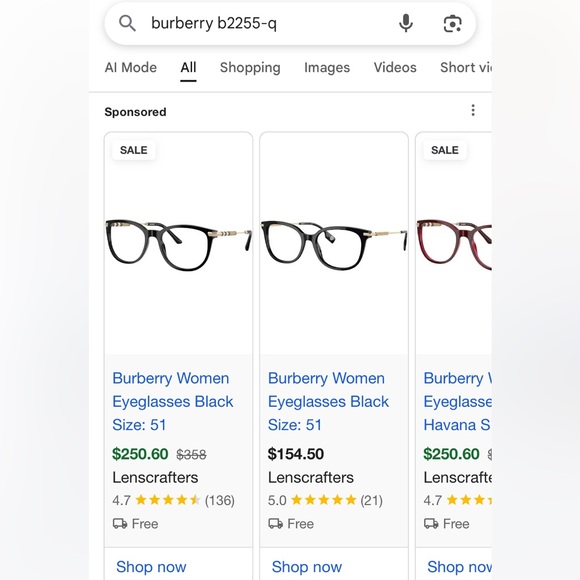
Task: Open the Short videos tab
Action: 466,68
